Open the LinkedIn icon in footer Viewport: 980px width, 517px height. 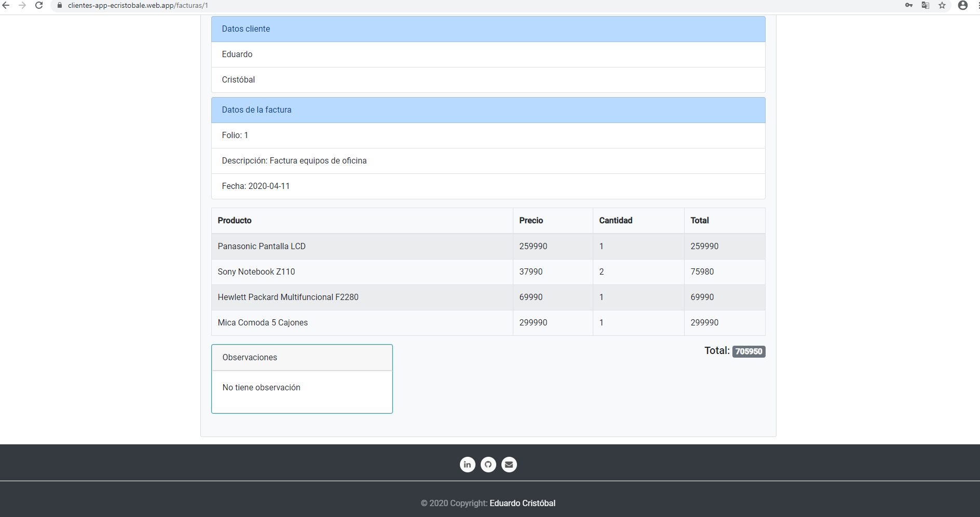(467, 465)
